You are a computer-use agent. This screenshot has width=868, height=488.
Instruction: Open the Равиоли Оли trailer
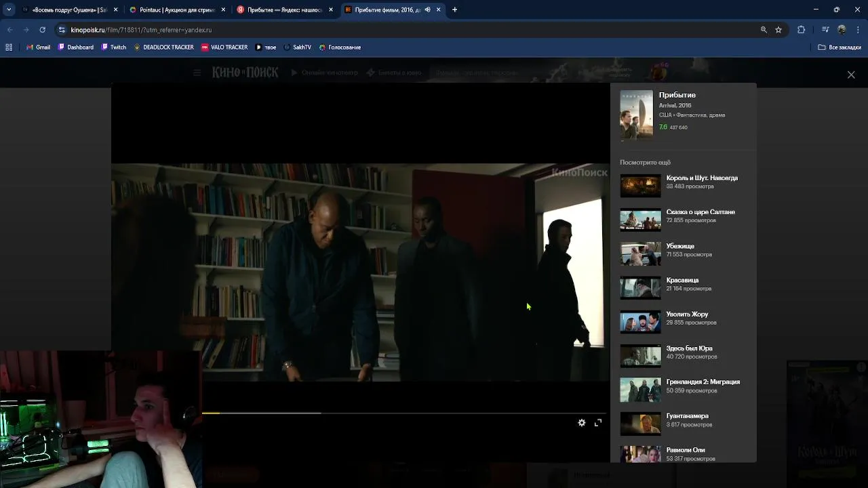click(x=686, y=449)
